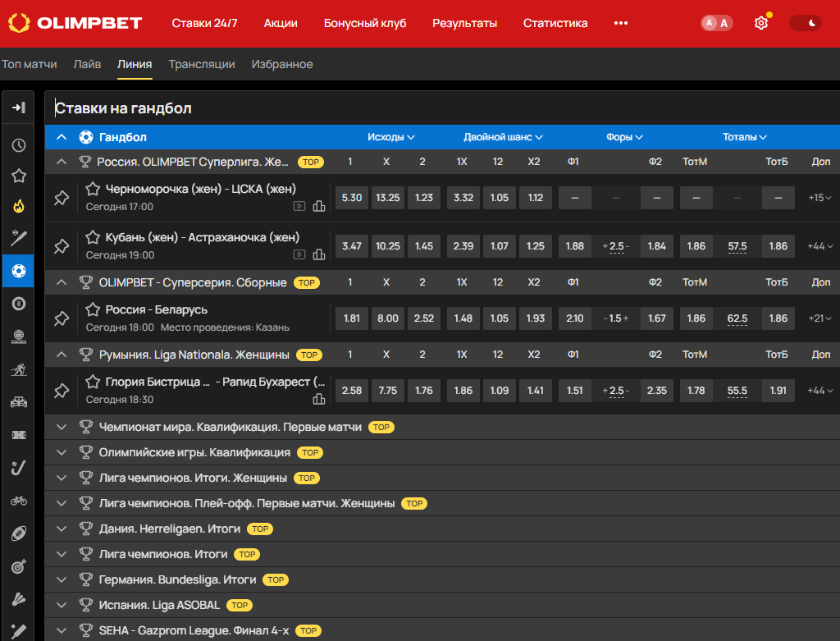Select the racing car icon in sidebar

(x=19, y=402)
